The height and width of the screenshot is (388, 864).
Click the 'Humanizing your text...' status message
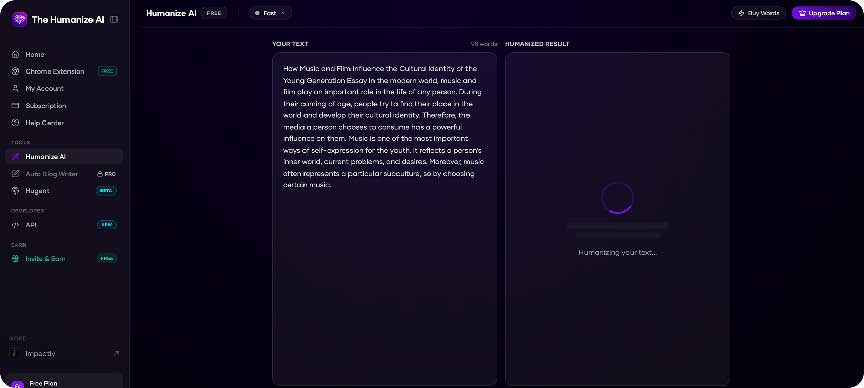point(618,252)
